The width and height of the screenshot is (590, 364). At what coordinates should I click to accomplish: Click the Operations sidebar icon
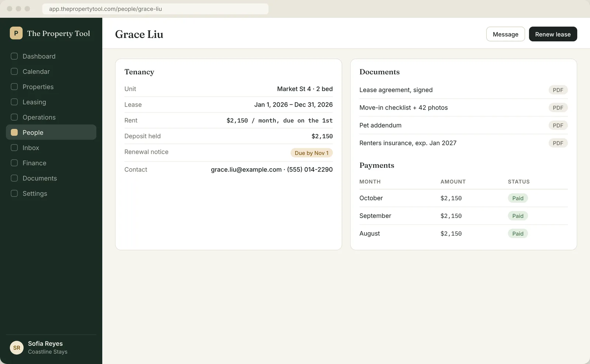coord(14,117)
